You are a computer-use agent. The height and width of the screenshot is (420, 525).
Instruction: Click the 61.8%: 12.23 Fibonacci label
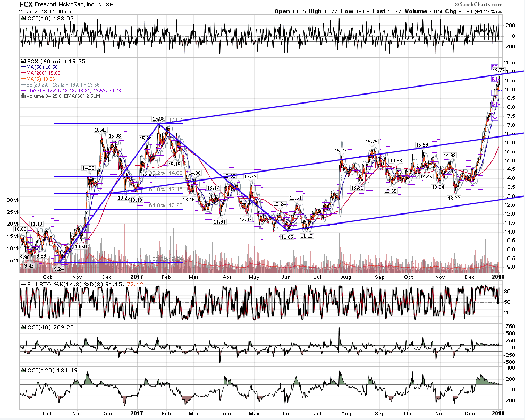166,205
